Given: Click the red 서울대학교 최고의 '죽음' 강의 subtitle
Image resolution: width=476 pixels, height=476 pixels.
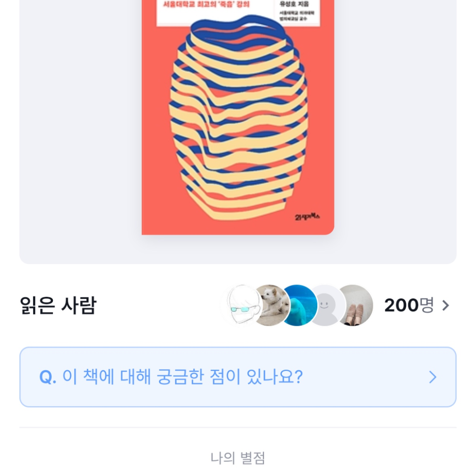Looking at the screenshot, I should (206, 4).
